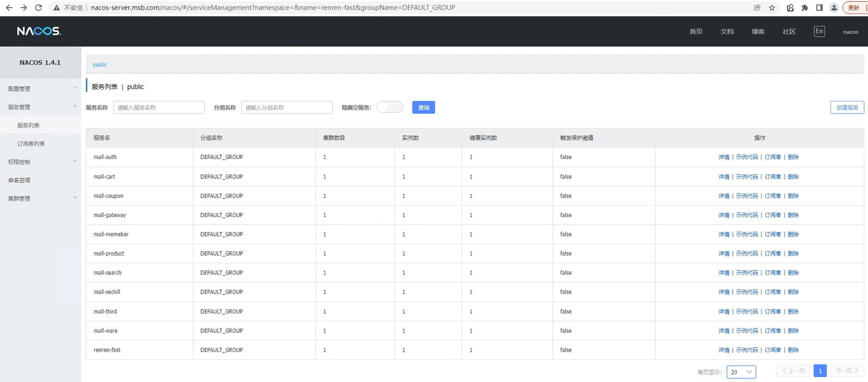This screenshot has width=868, height=382.
Task: Expand the 权限控制 menu
Action: 41,162
